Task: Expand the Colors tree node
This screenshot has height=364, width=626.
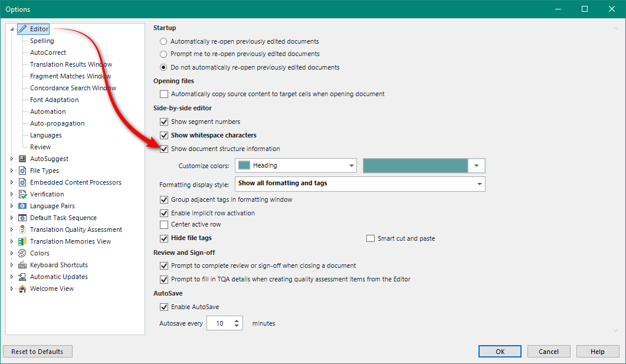Action: click(x=12, y=253)
